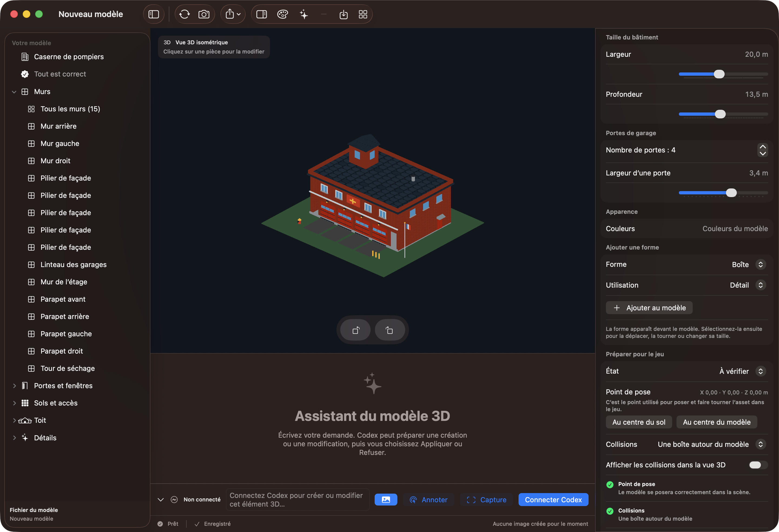Click Connecter Codex button

coord(553,500)
